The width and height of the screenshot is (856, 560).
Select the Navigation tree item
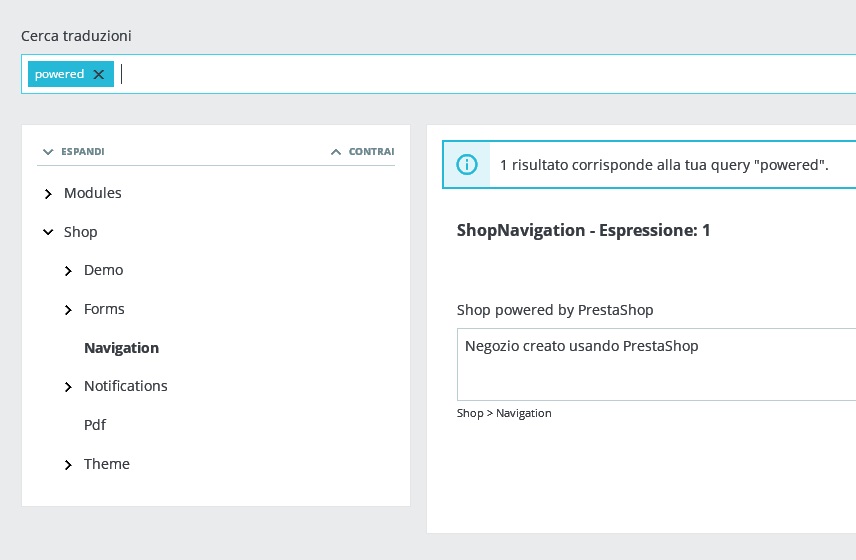tap(121, 348)
